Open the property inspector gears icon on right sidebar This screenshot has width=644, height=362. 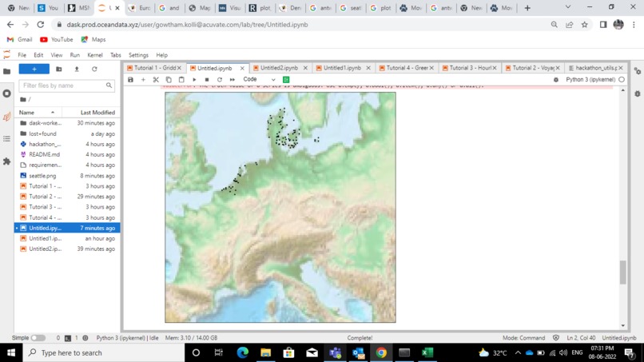[x=638, y=71]
